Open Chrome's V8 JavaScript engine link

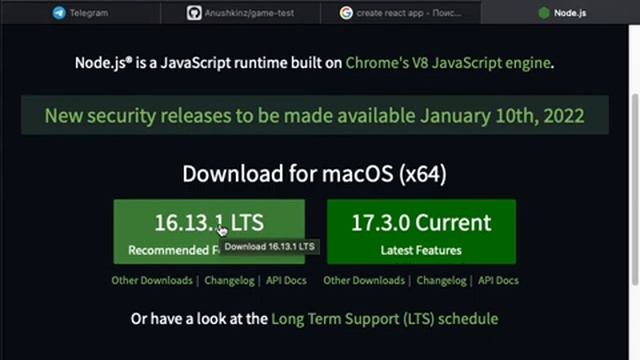click(x=448, y=63)
